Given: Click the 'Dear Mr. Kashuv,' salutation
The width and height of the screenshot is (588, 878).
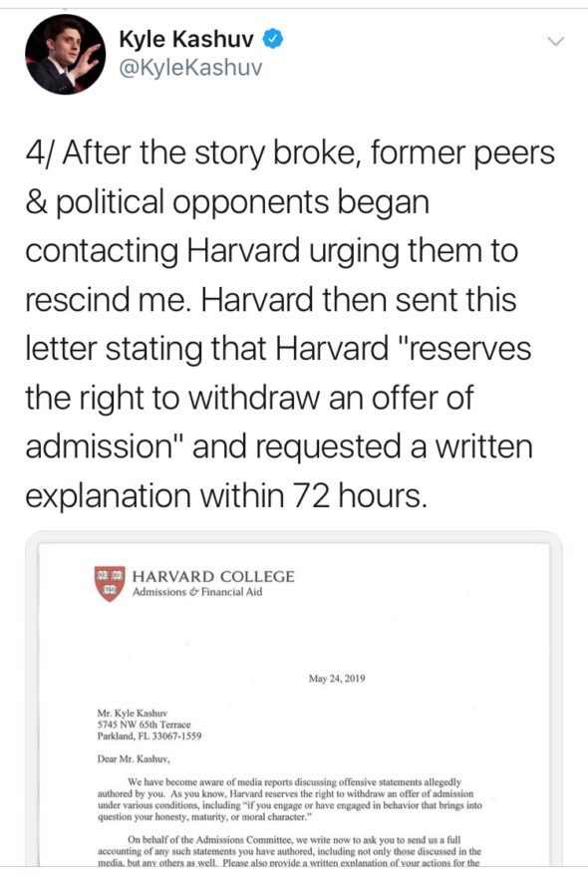Looking at the screenshot, I should coord(134,759).
